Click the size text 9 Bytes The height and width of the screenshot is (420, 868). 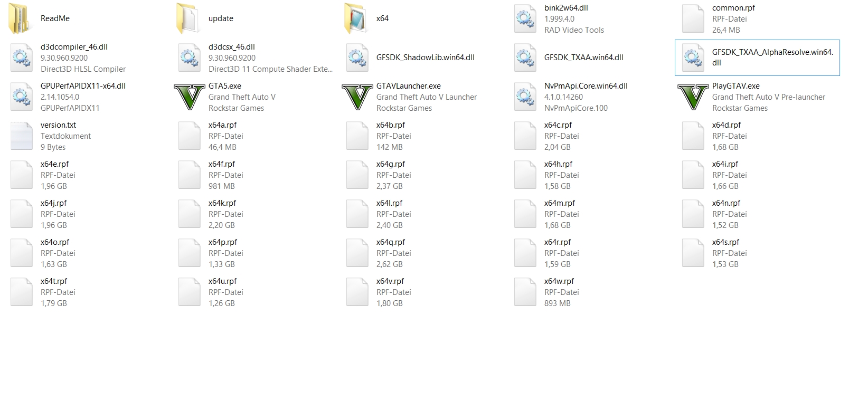(x=53, y=147)
